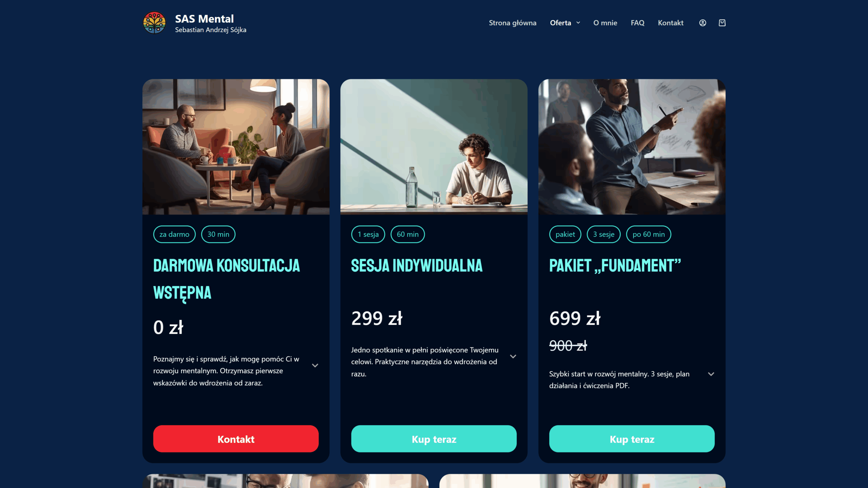Open the O mnie page
868x488 pixels.
tap(605, 23)
